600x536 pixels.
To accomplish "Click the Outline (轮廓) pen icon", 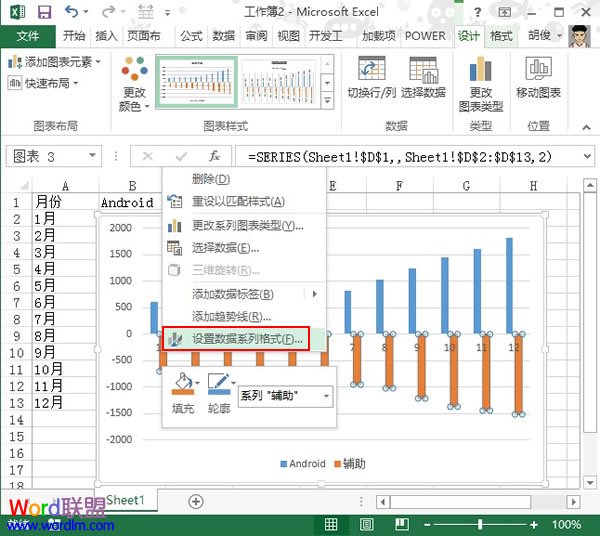I will 218,384.
